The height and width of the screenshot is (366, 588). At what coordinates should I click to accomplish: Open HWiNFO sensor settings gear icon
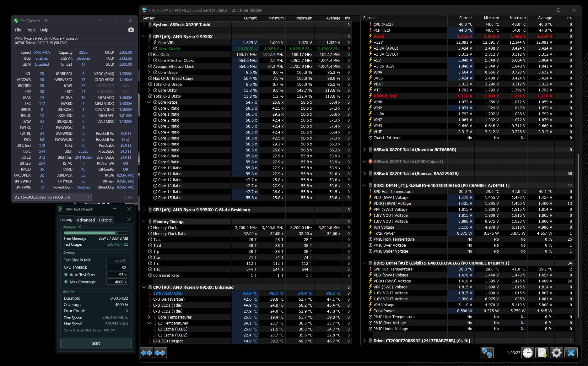click(x=556, y=352)
